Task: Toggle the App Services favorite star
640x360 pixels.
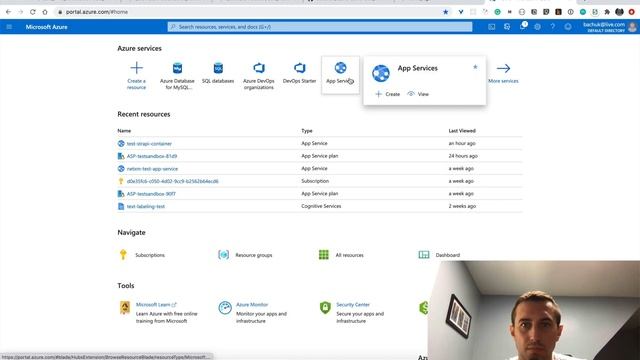Action: (x=475, y=67)
